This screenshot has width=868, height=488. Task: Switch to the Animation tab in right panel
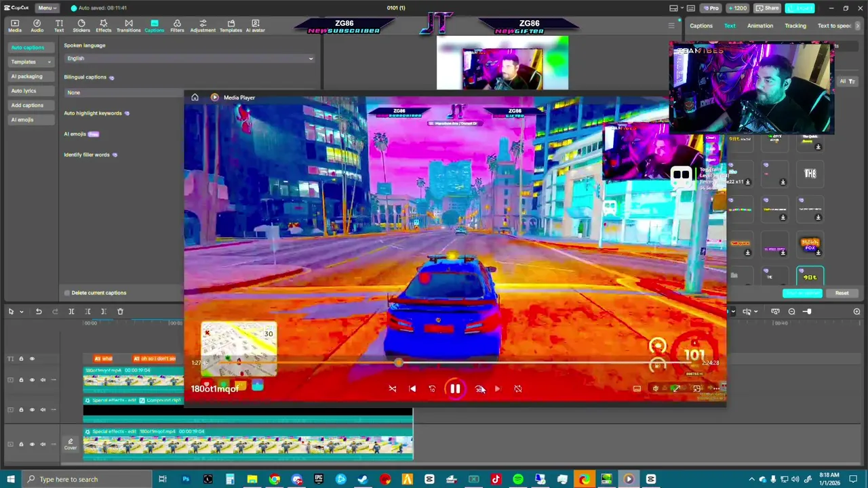(x=760, y=26)
